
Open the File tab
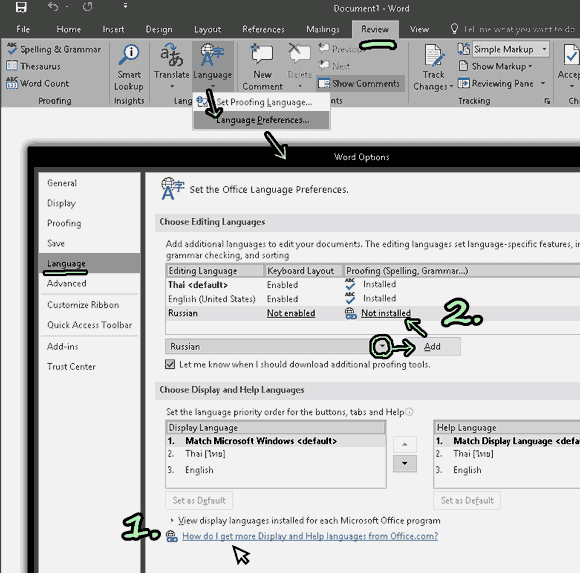pyautogui.click(x=23, y=29)
